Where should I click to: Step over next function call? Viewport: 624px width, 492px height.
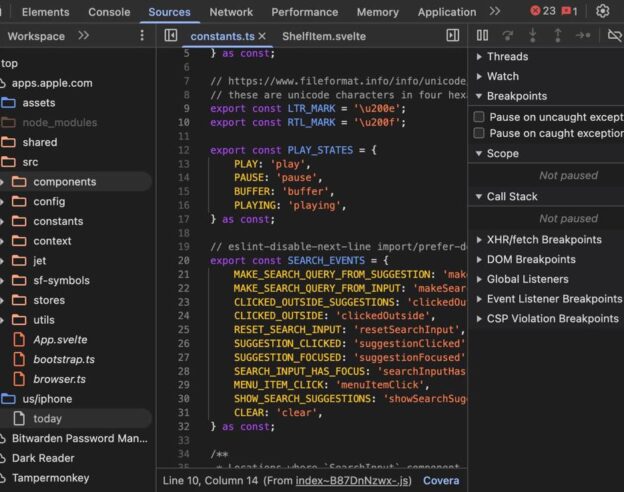(507, 35)
